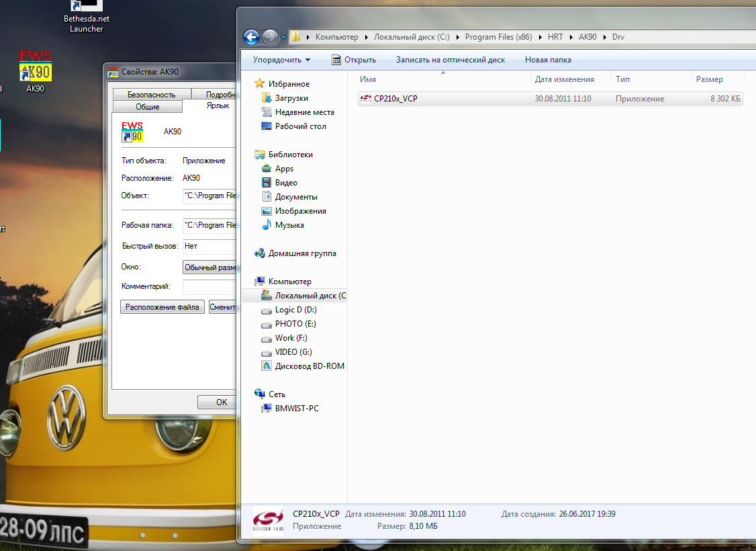The image size is (756, 551).
Task: Click AK90 shortcut icon inside properties dialog
Action: [x=132, y=132]
